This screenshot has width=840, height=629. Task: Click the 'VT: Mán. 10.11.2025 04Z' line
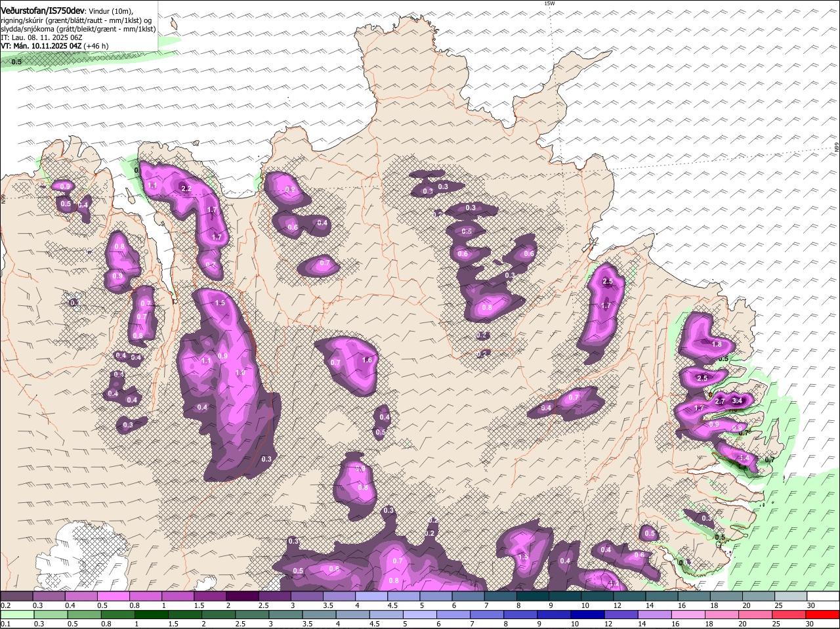(41, 46)
